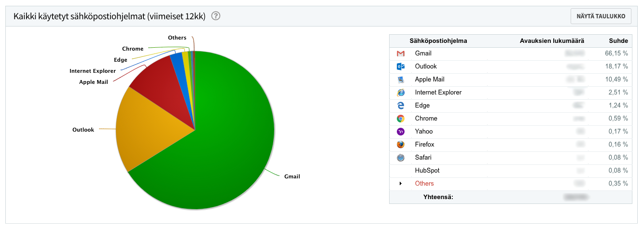Image resolution: width=644 pixels, height=229 pixels.
Task: Select the Apple Mail table name
Action: click(430, 80)
